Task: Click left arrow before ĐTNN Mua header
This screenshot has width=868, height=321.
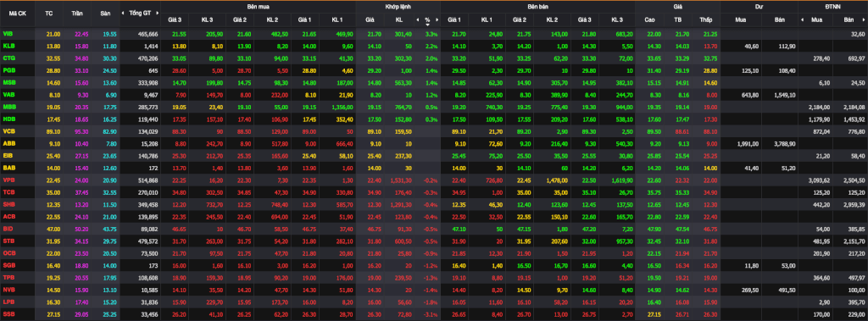Action: (x=802, y=20)
